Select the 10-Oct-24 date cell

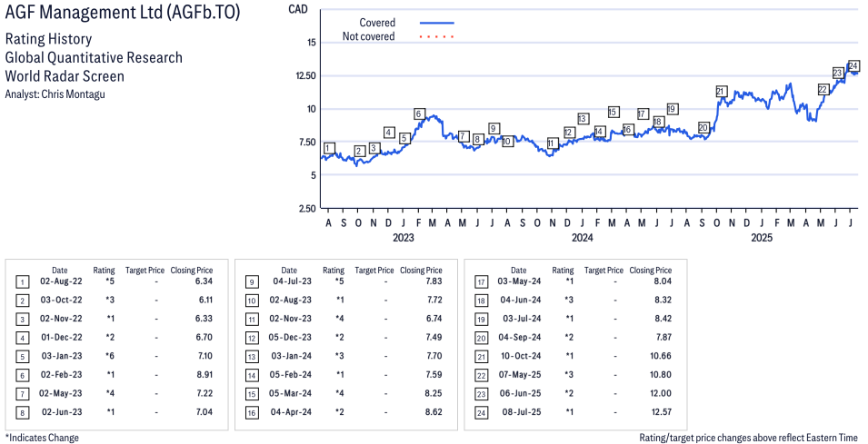(521, 356)
